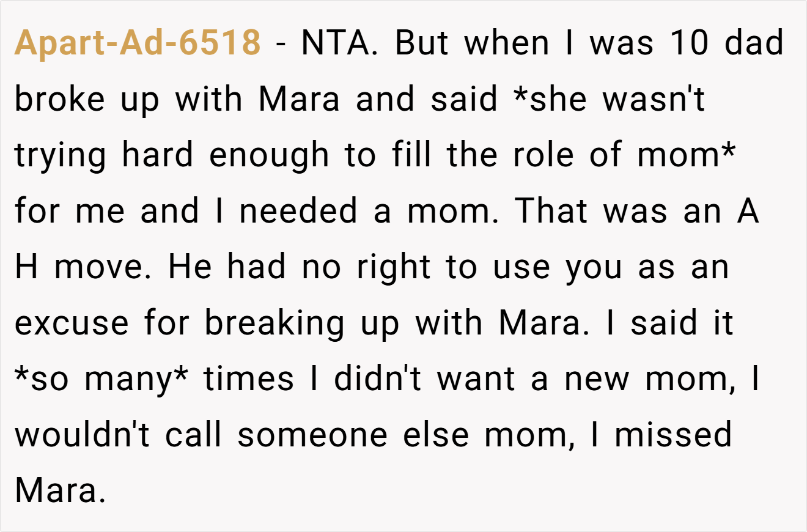Click the word 'times' in comment

click(x=249, y=380)
